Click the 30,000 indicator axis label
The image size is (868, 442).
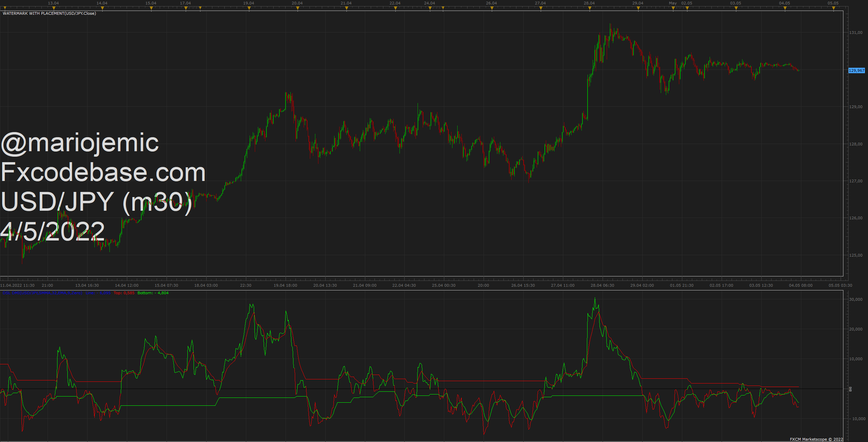pyautogui.click(x=856, y=299)
